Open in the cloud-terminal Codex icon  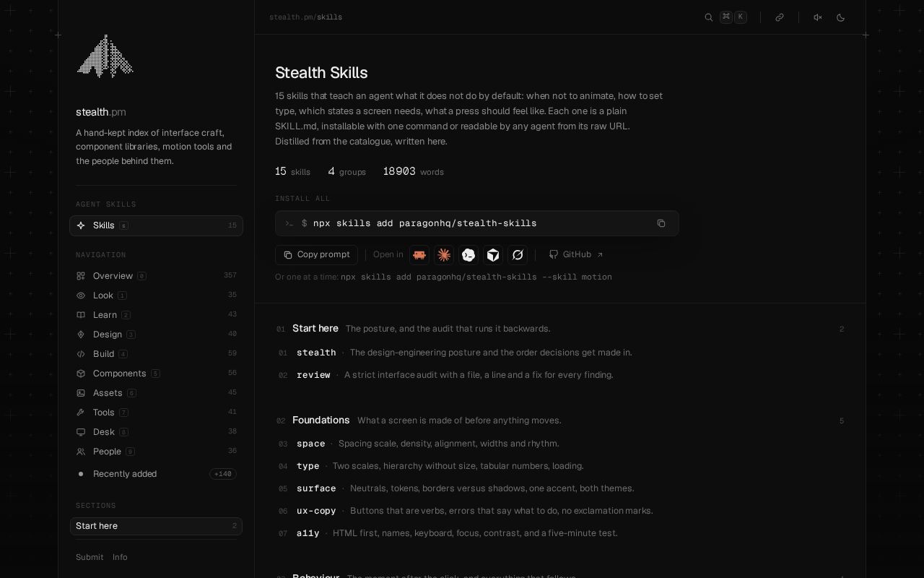point(468,255)
